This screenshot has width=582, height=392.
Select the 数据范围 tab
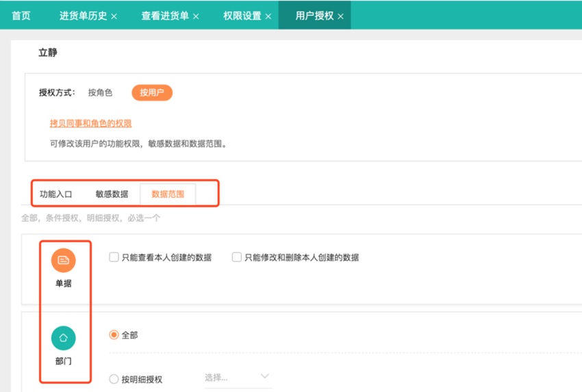(x=168, y=194)
